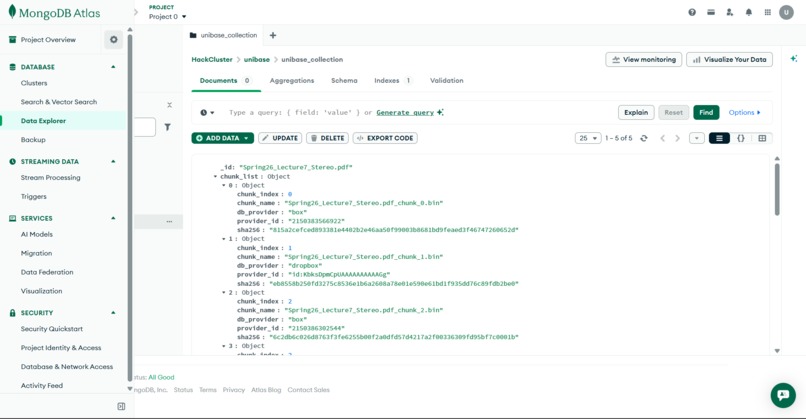Switch to list view

click(719, 138)
